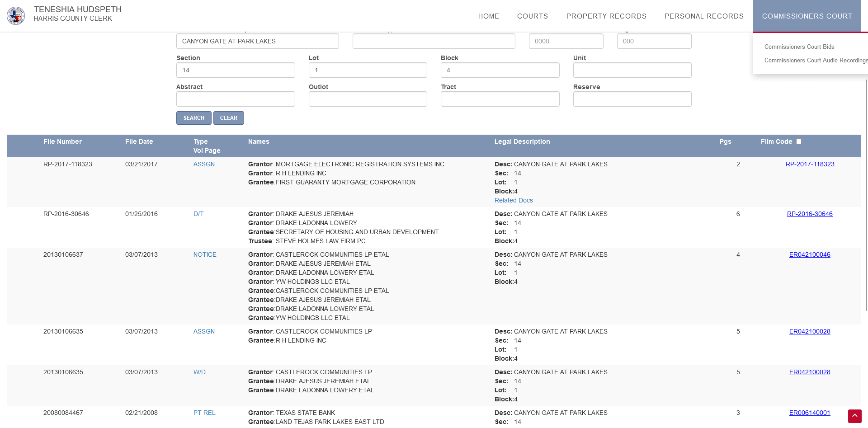
Task: Click TENESHIA HUDSPETH site title
Action: [x=78, y=9]
